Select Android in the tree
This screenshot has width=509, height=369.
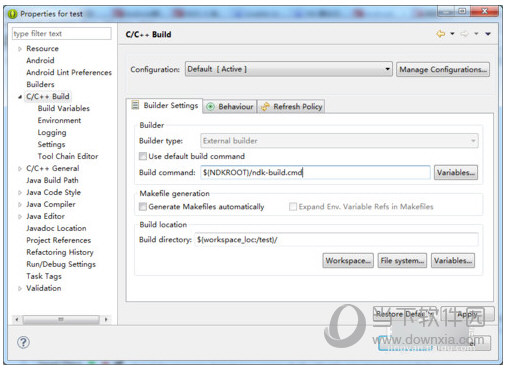click(x=40, y=60)
